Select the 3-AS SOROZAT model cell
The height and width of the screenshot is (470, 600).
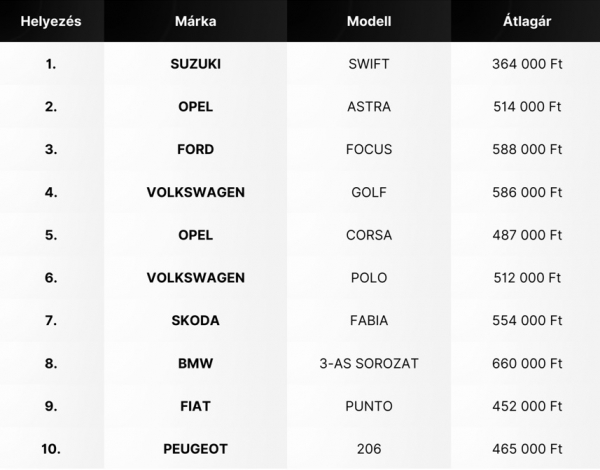368,363
